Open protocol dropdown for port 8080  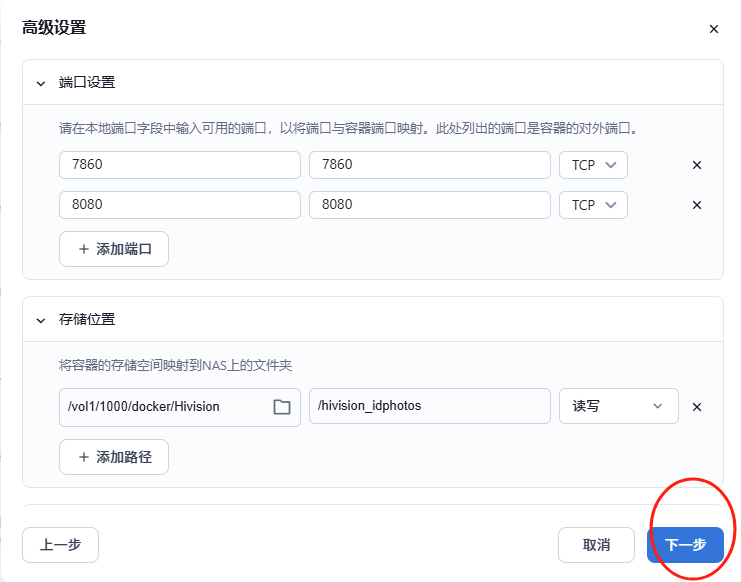[593, 205]
